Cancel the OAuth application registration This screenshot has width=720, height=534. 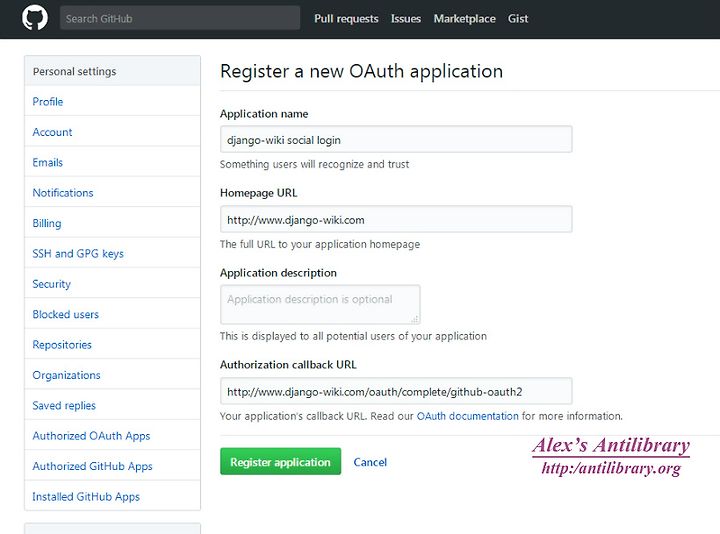pyautogui.click(x=370, y=462)
